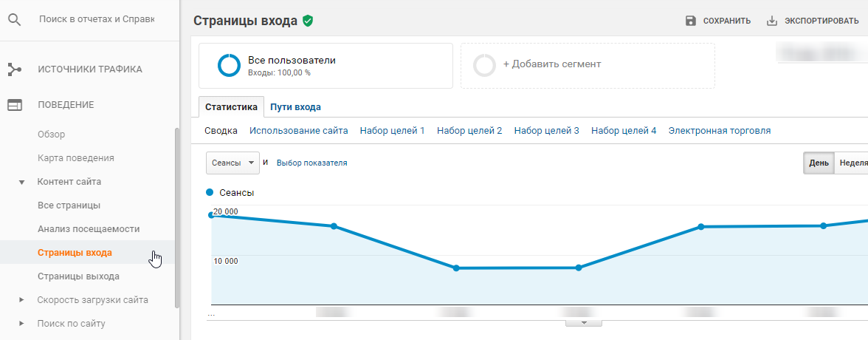Click the search reports input field
The image size is (868, 340).
click(x=96, y=19)
